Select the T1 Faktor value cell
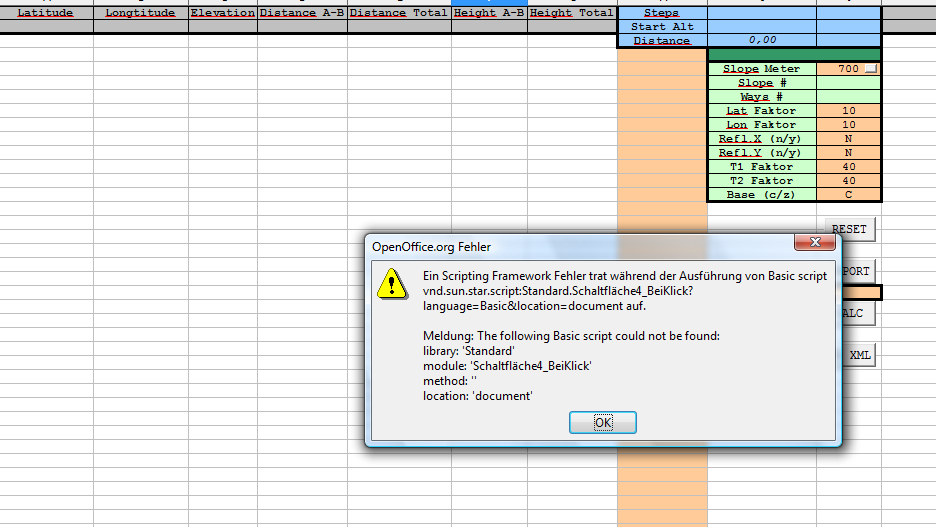The height and width of the screenshot is (527, 936). tap(848, 167)
